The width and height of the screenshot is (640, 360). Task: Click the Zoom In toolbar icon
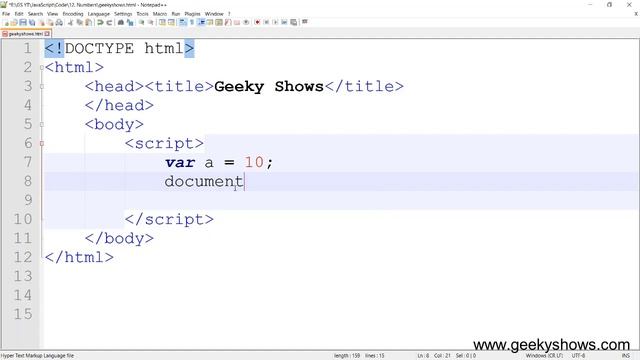[x=141, y=22]
